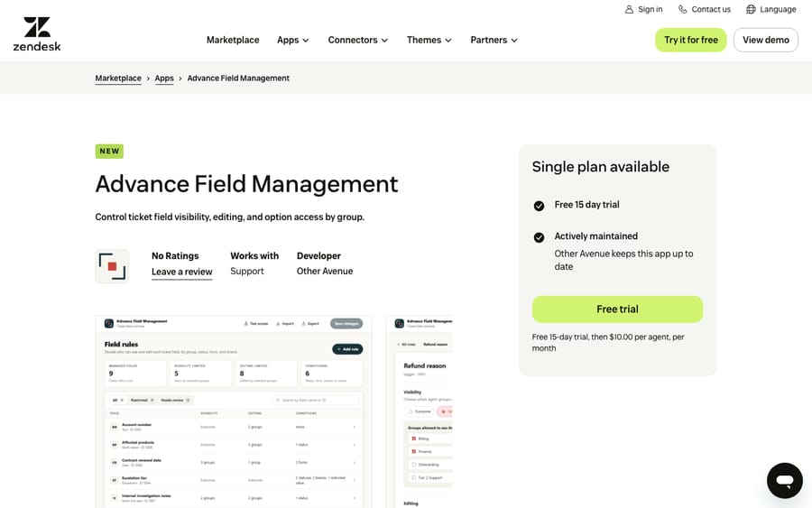Screen dimensions: 812x508
Task: Click the Sign in link
Action: click(x=643, y=9)
